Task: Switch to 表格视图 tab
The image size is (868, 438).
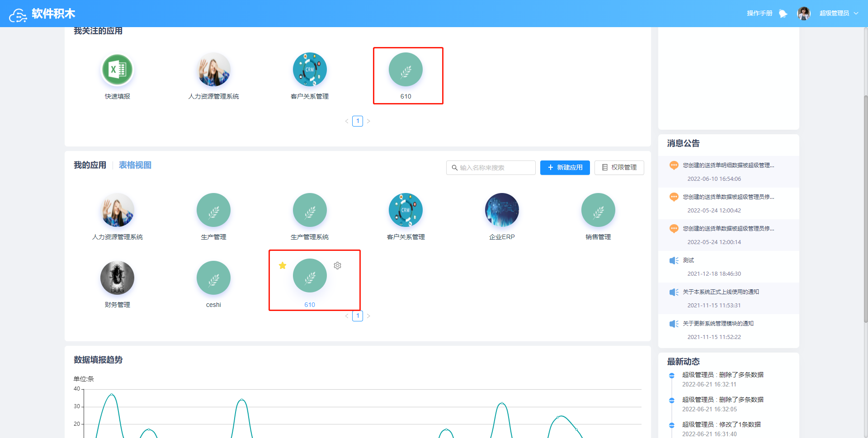Action: pos(135,165)
